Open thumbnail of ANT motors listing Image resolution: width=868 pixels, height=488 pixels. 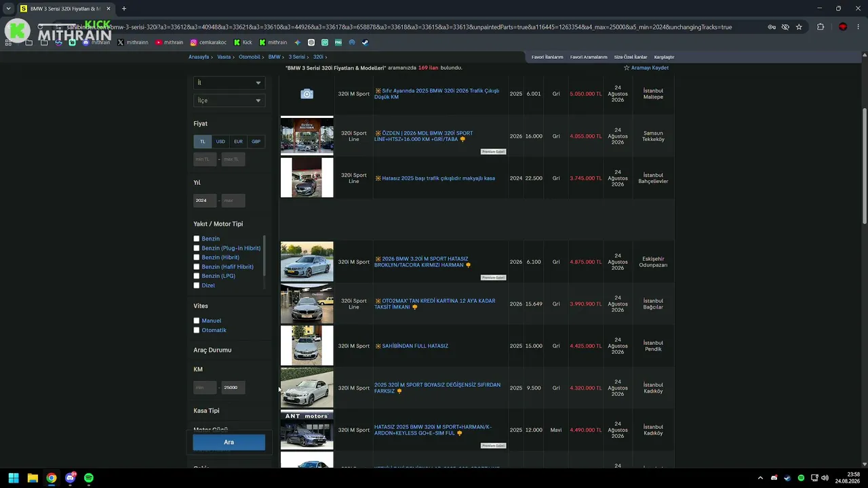(307, 430)
